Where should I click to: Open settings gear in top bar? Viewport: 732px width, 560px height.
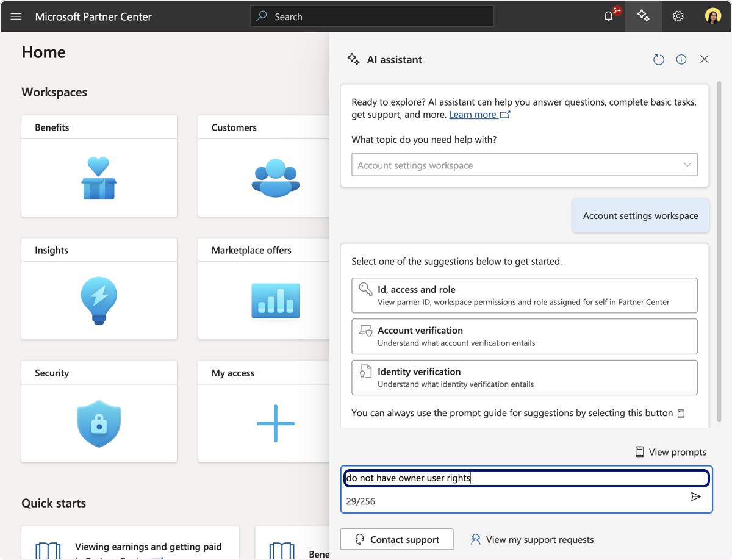[x=678, y=16]
